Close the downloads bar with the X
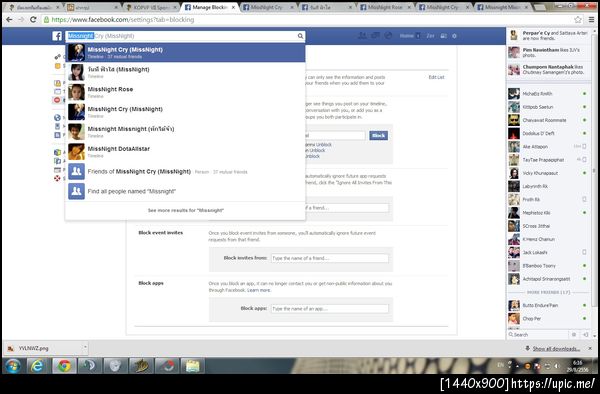 pos(590,348)
